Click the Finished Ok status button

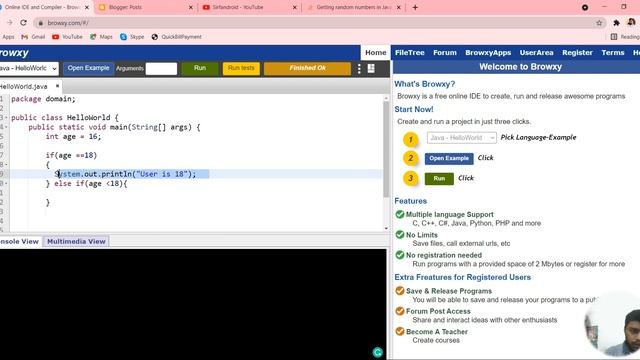pyautogui.click(x=307, y=69)
